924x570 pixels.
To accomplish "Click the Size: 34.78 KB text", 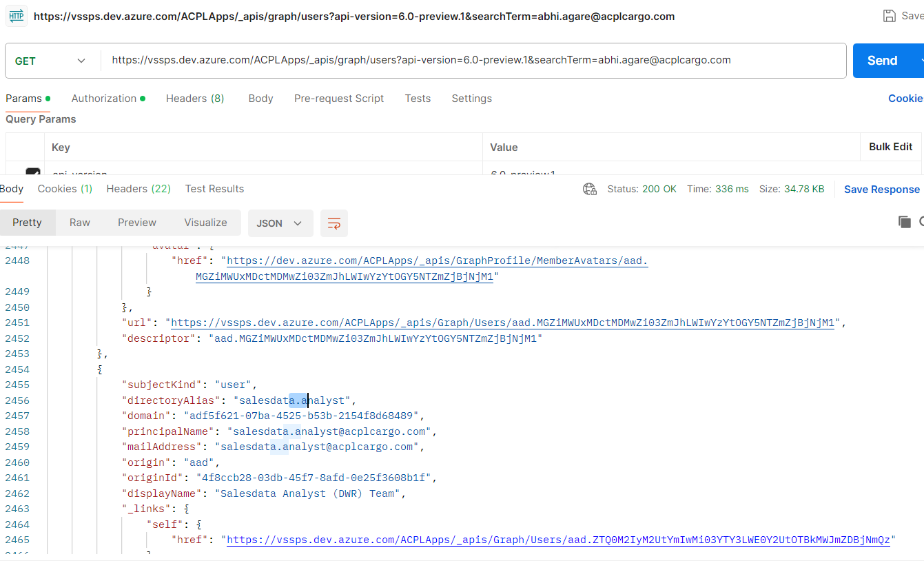I will pos(792,189).
